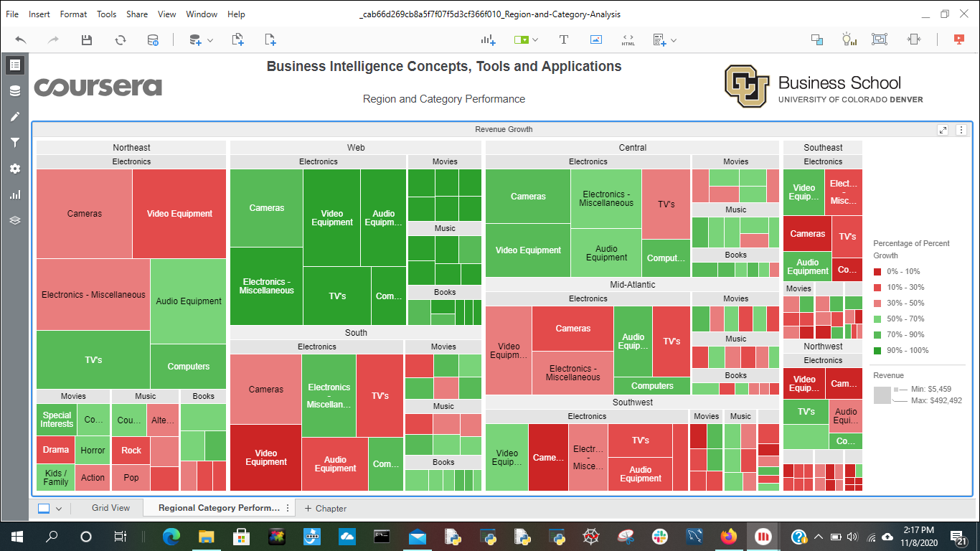Screen dimensions: 980x551
Task: Click the Refresh icon in the toolbar
Action: 121,40
